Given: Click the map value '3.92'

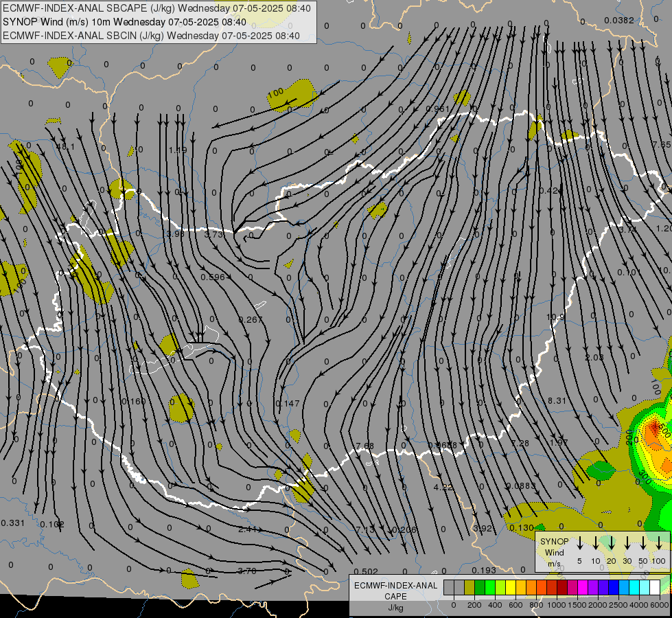Looking at the screenshot, I should (482, 528).
